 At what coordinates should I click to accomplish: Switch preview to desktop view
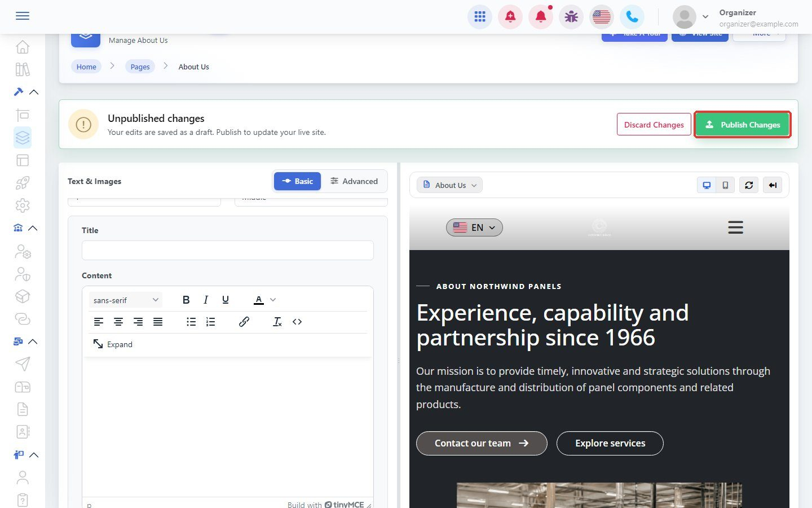click(x=707, y=185)
